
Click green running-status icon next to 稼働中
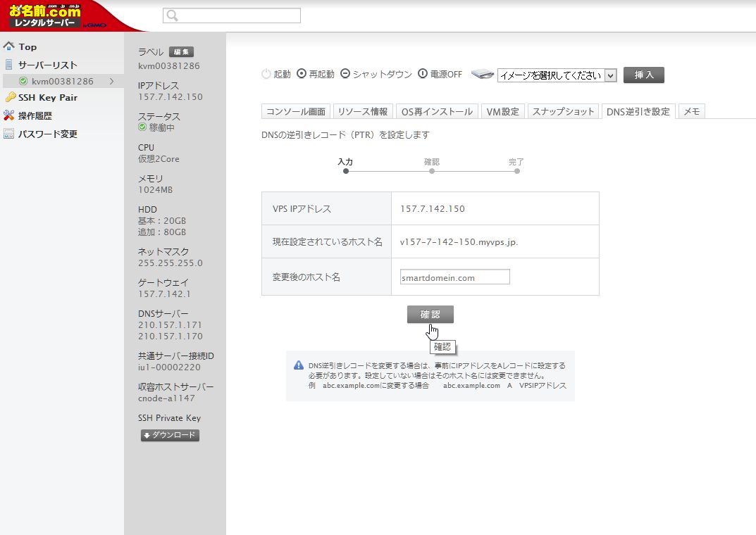142,127
